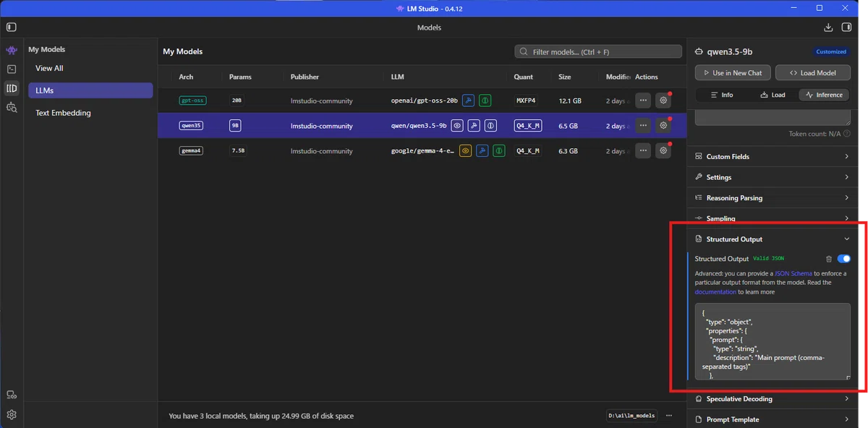Focus the Filter models search field
This screenshot has height=428, width=868.
click(598, 52)
